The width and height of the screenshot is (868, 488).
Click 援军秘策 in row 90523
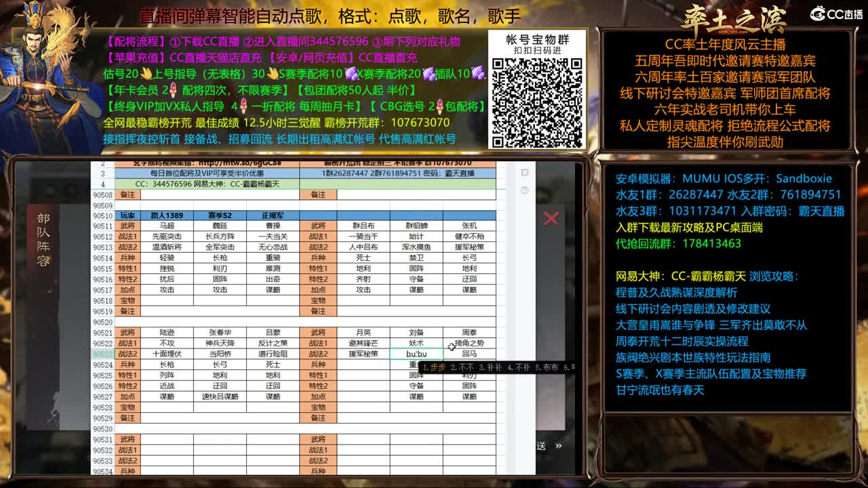(363, 354)
